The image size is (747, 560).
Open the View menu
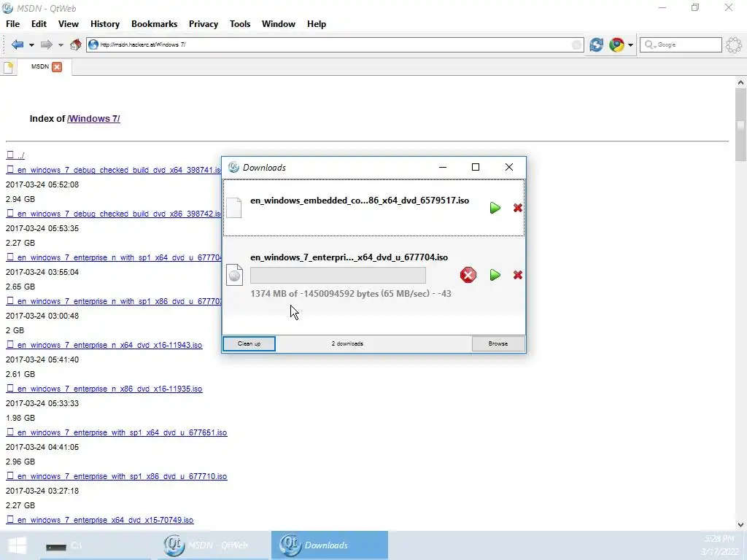[x=68, y=24]
